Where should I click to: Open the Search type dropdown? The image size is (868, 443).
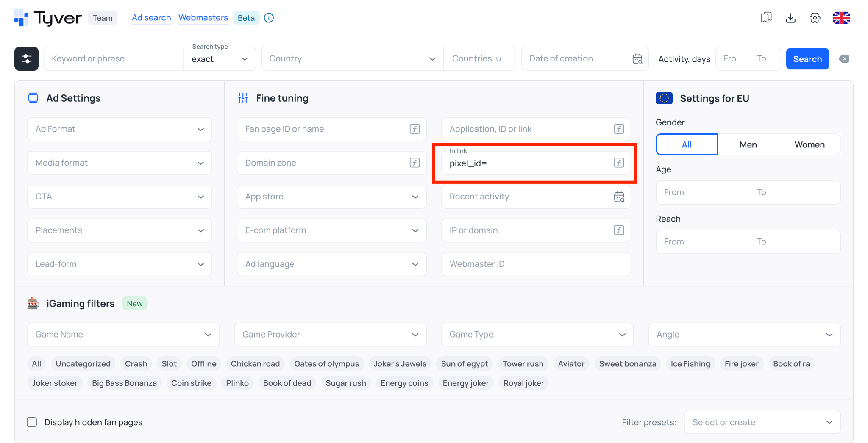coord(220,59)
